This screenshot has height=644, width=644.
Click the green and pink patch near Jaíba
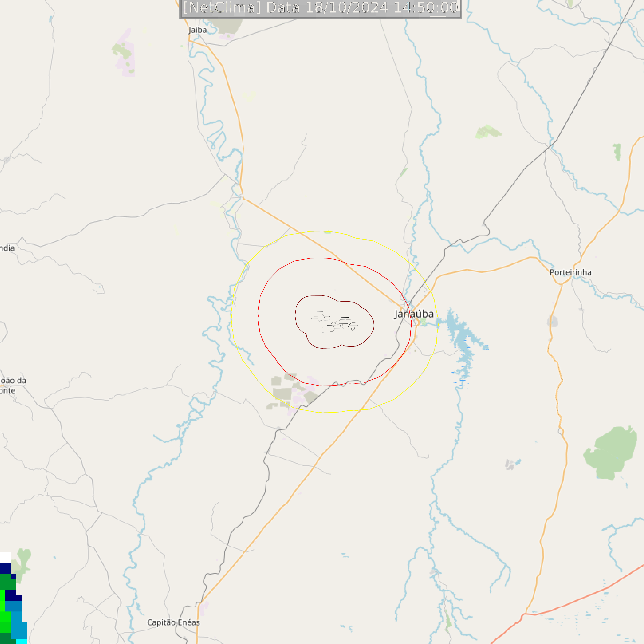coord(124,53)
